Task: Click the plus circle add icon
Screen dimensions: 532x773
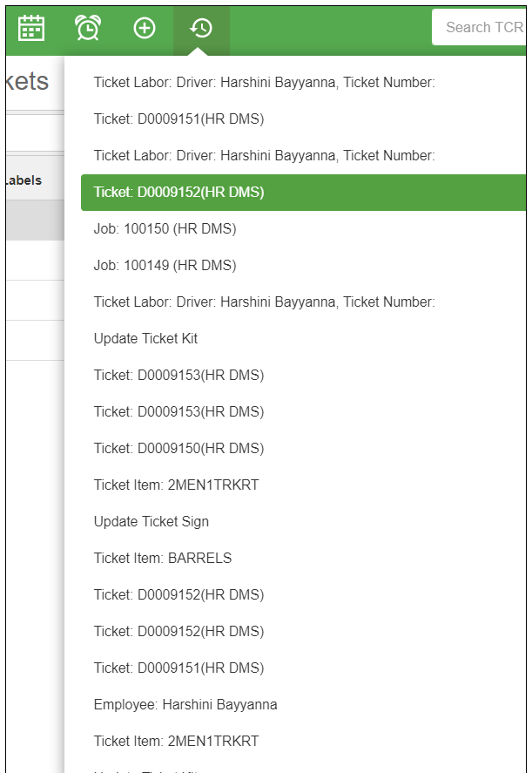Action: point(145,28)
